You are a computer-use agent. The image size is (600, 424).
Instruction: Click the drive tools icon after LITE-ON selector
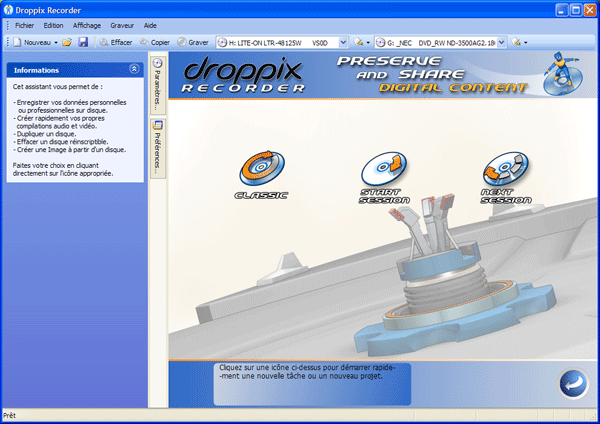(x=359, y=42)
